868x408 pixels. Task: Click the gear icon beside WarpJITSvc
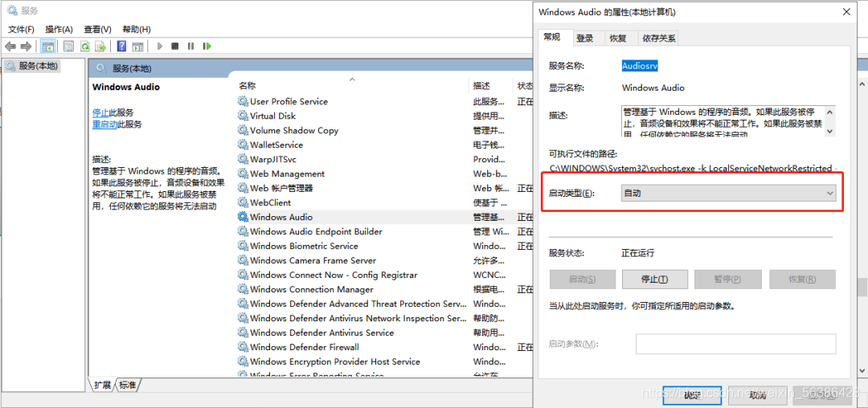tap(243, 159)
